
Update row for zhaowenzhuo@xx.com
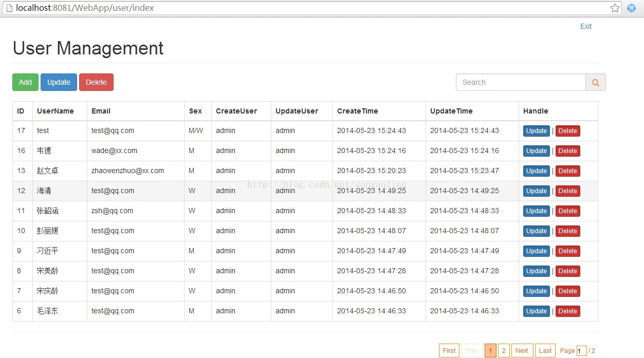coord(536,171)
